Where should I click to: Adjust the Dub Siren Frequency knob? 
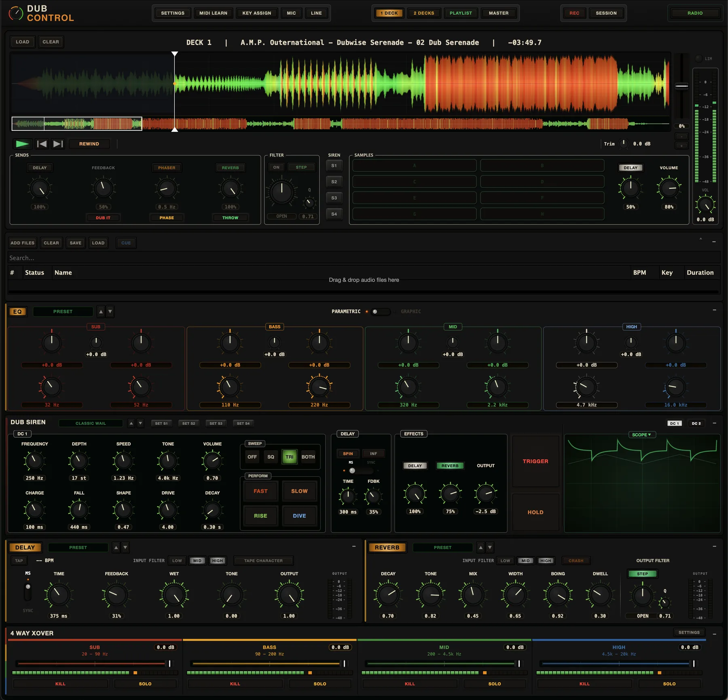[34, 461]
